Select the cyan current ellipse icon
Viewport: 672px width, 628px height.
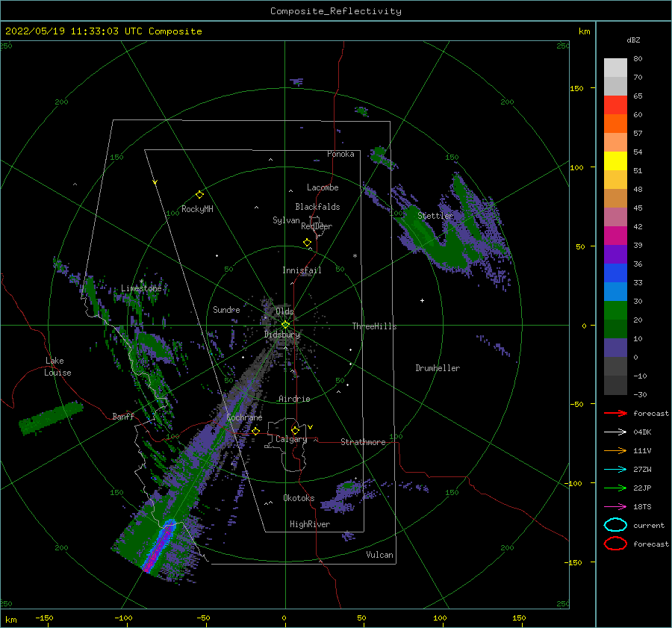pos(615,525)
